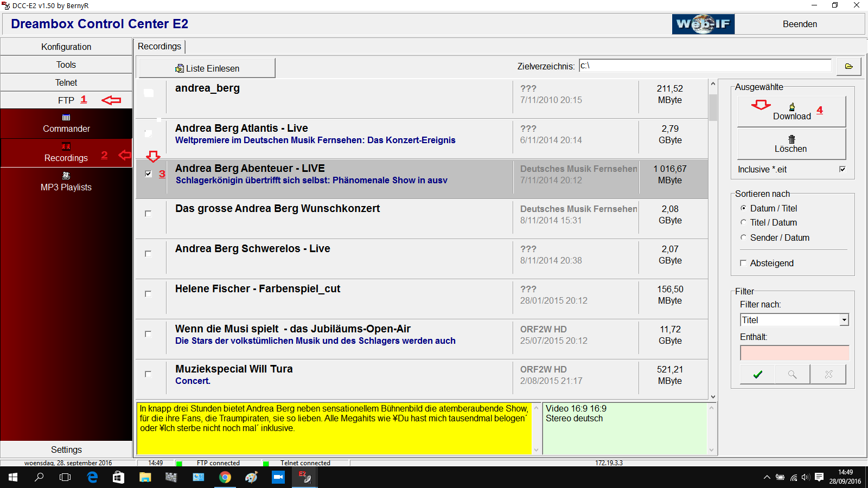Click the magnifier search filter icon
Viewport: 868px width, 488px height.
tap(793, 374)
